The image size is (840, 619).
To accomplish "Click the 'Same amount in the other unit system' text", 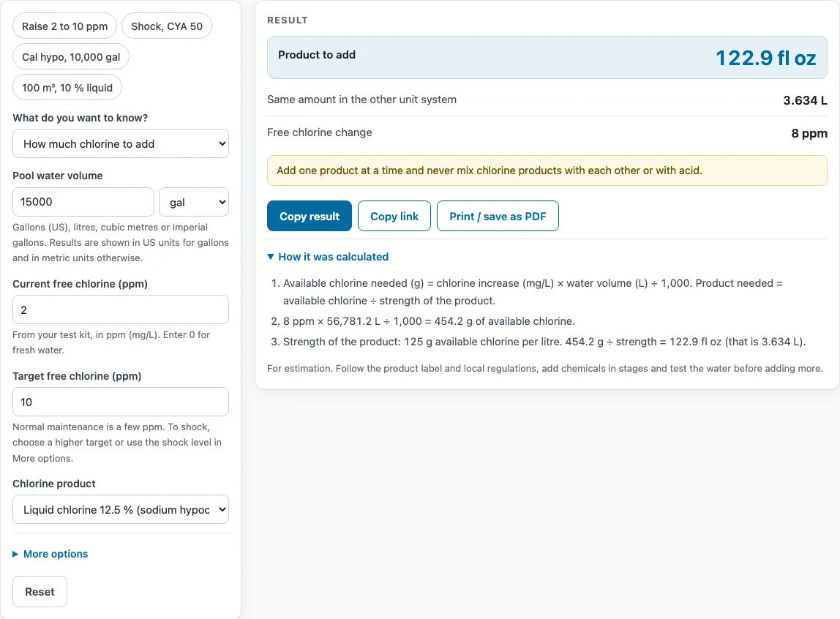I will [x=361, y=99].
